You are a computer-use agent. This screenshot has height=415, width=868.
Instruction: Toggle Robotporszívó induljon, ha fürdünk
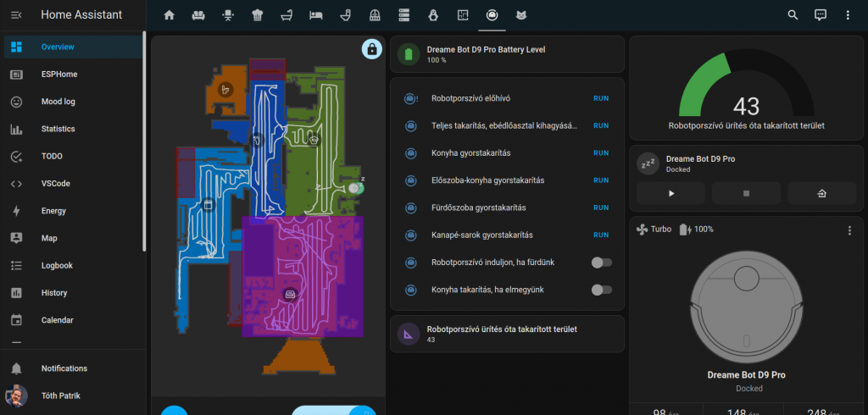click(x=601, y=263)
